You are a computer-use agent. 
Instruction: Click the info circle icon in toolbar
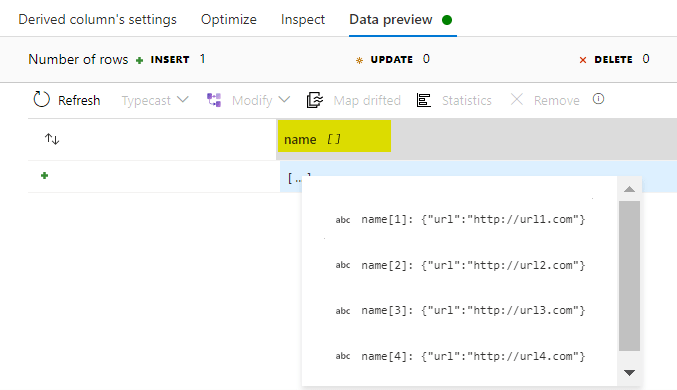tap(598, 99)
